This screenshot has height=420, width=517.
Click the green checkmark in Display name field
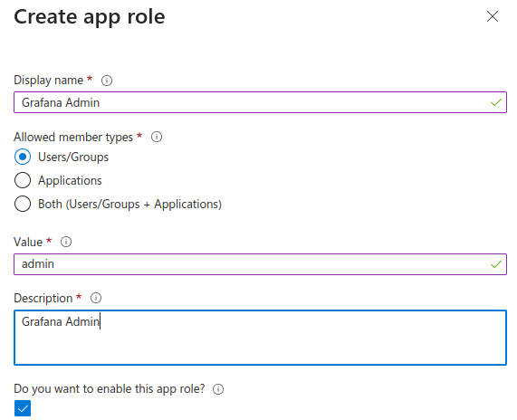[496, 102]
